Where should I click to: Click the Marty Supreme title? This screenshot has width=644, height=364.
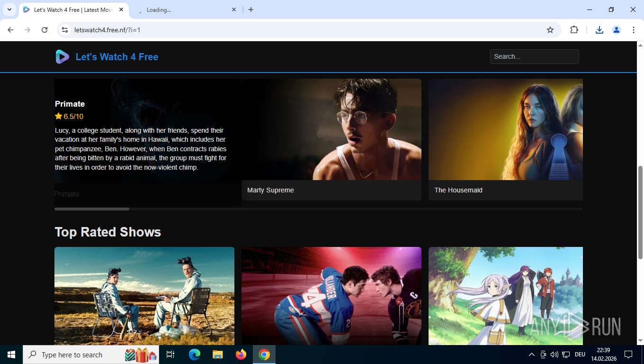point(270,190)
